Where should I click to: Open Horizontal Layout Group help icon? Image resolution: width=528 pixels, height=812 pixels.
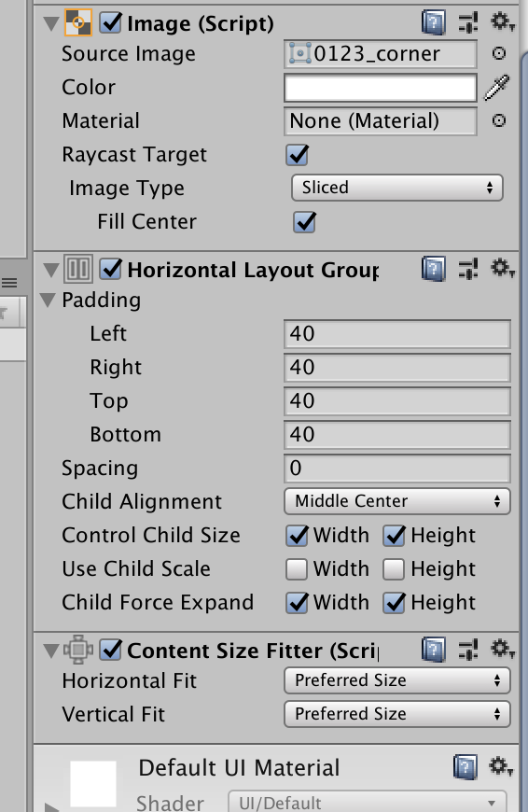tap(434, 270)
